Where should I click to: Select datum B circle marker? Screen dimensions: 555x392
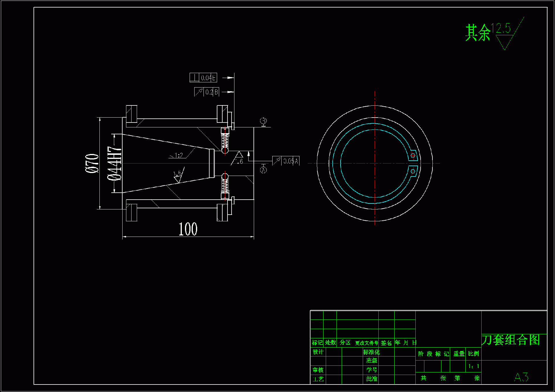point(263,120)
